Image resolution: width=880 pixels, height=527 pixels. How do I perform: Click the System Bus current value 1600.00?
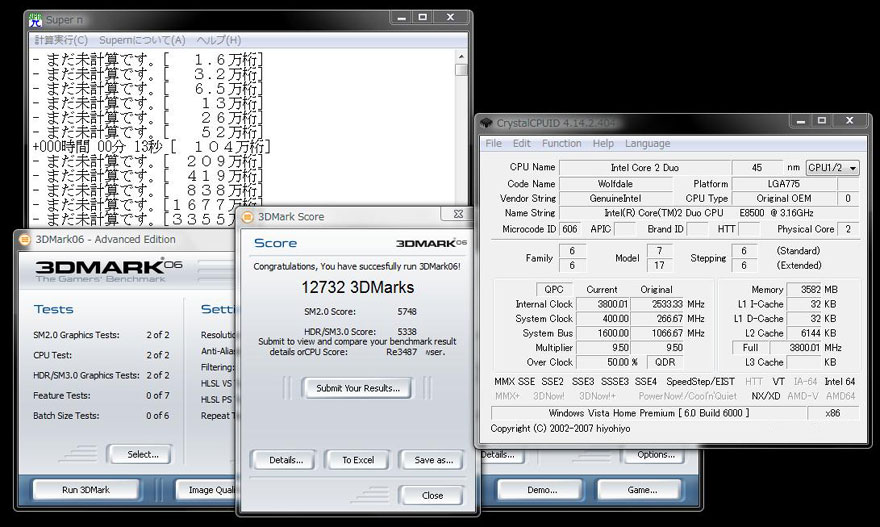click(603, 333)
